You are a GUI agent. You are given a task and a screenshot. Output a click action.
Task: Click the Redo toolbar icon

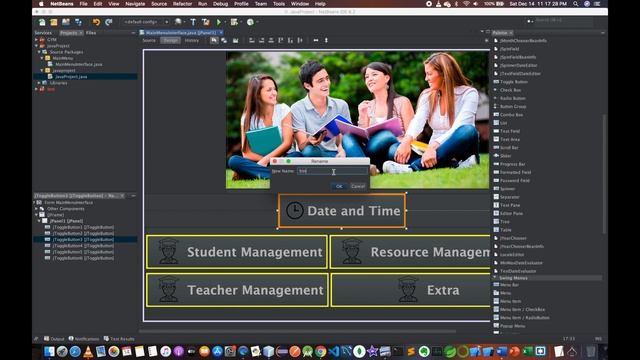(x=109, y=22)
